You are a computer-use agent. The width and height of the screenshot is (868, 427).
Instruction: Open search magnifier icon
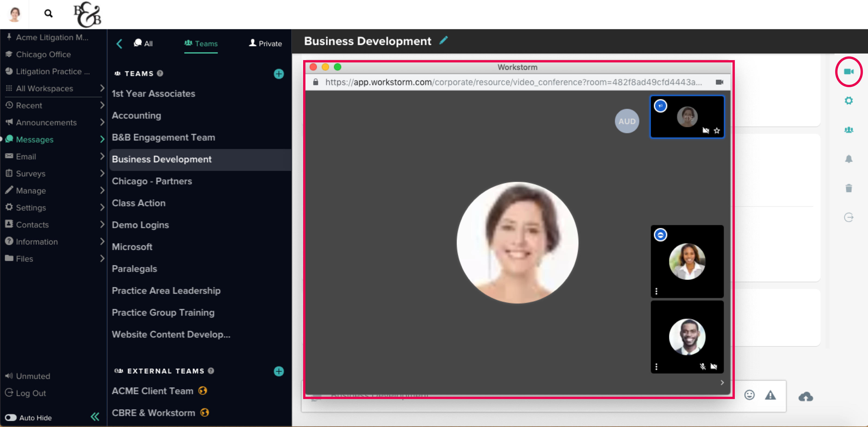[x=48, y=13]
